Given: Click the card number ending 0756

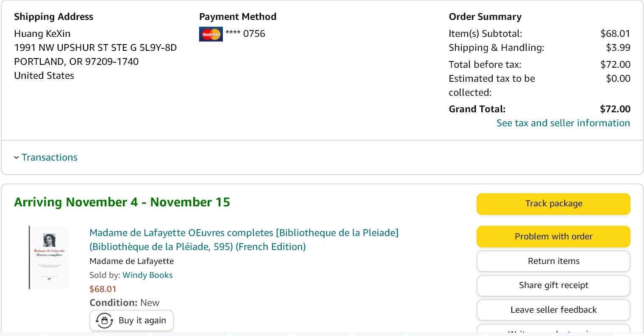Looking at the screenshot, I should (x=245, y=34).
